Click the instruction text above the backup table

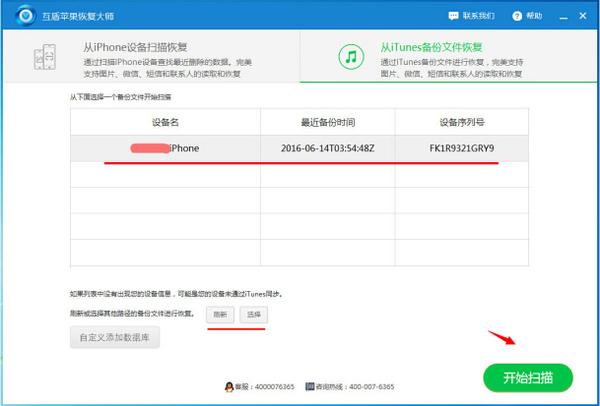pyautogui.click(x=121, y=97)
